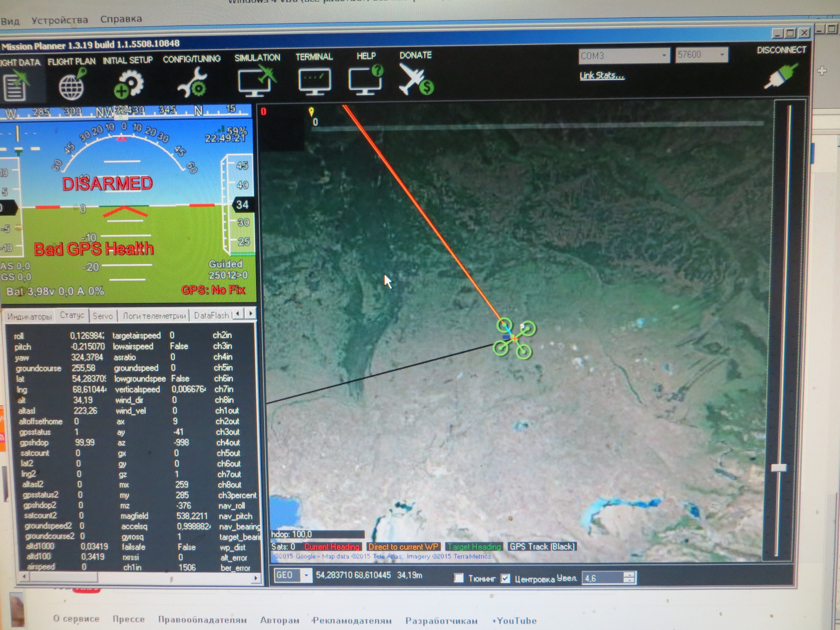Enable the Тюнинг checkbox
This screenshot has width=840, height=630.
coord(459,578)
